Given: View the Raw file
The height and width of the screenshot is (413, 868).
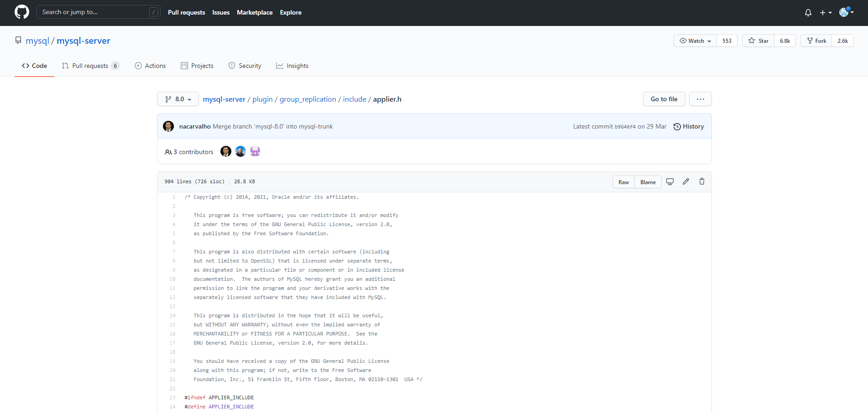Looking at the screenshot, I should pos(623,182).
